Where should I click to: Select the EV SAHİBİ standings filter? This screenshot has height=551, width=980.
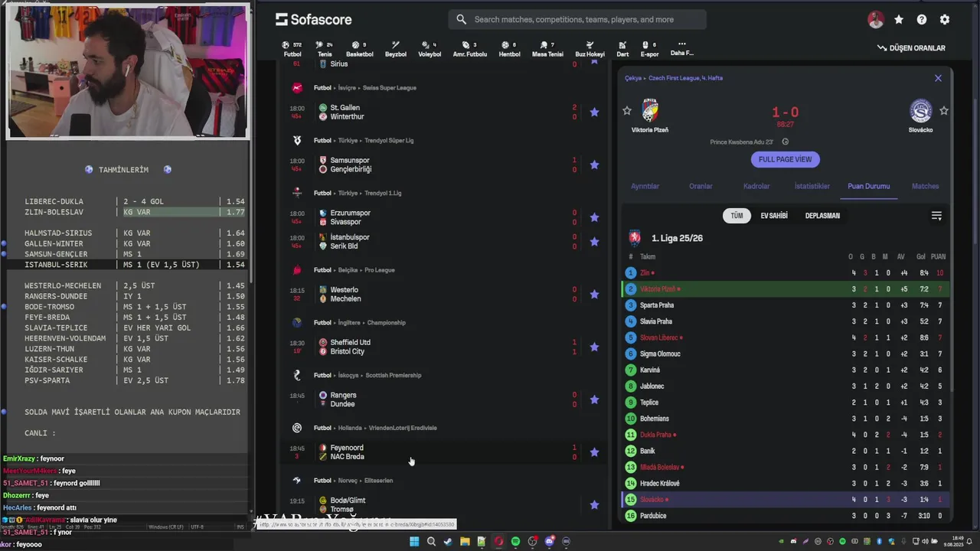[774, 216]
